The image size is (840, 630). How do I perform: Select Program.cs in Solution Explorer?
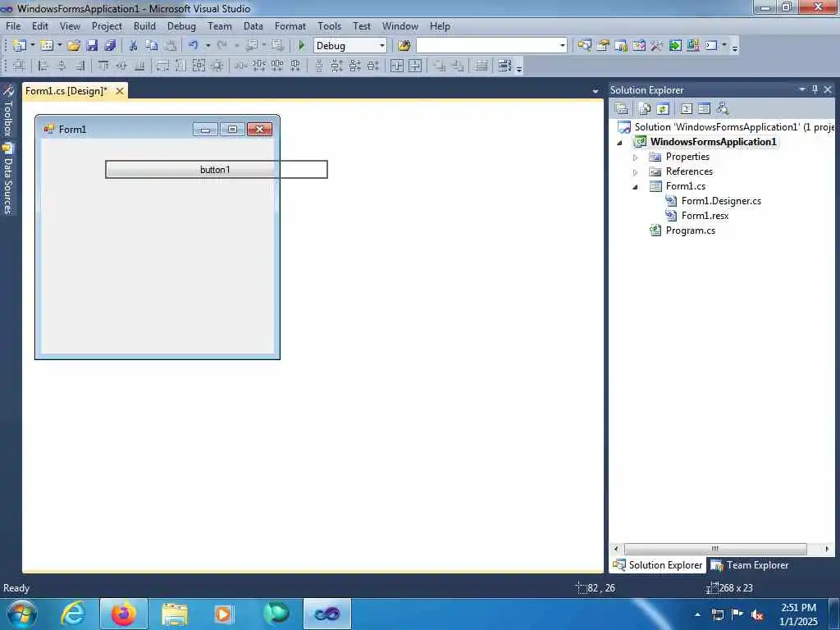[691, 231]
